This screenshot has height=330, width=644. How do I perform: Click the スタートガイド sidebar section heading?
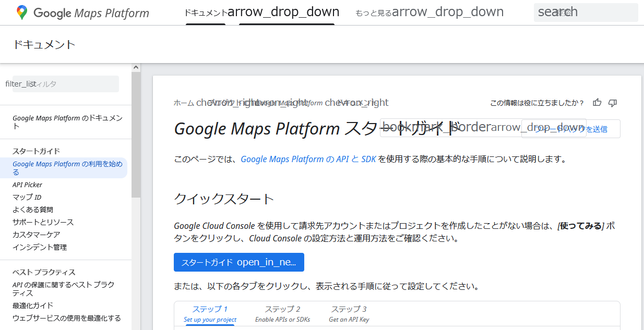pyautogui.click(x=37, y=151)
